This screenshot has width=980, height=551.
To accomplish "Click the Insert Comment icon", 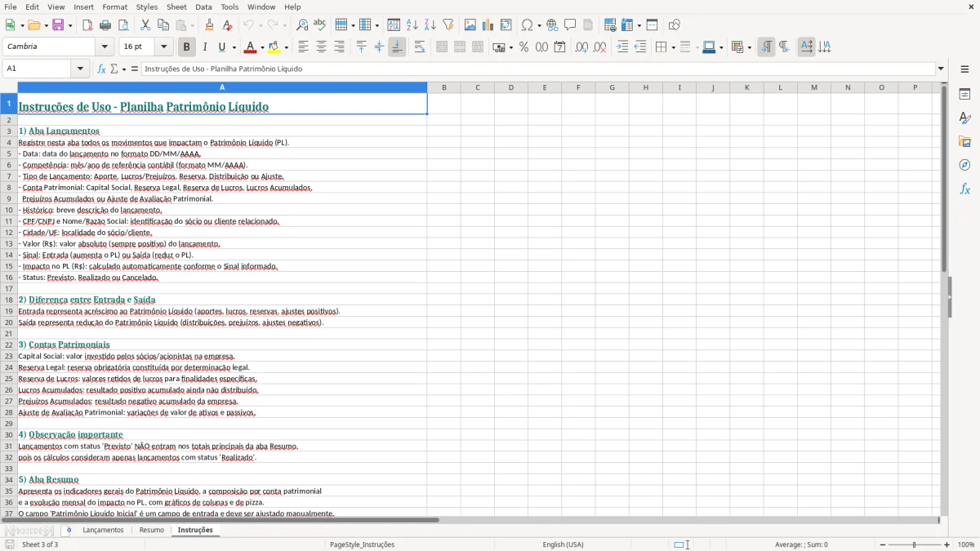I will coord(570,25).
